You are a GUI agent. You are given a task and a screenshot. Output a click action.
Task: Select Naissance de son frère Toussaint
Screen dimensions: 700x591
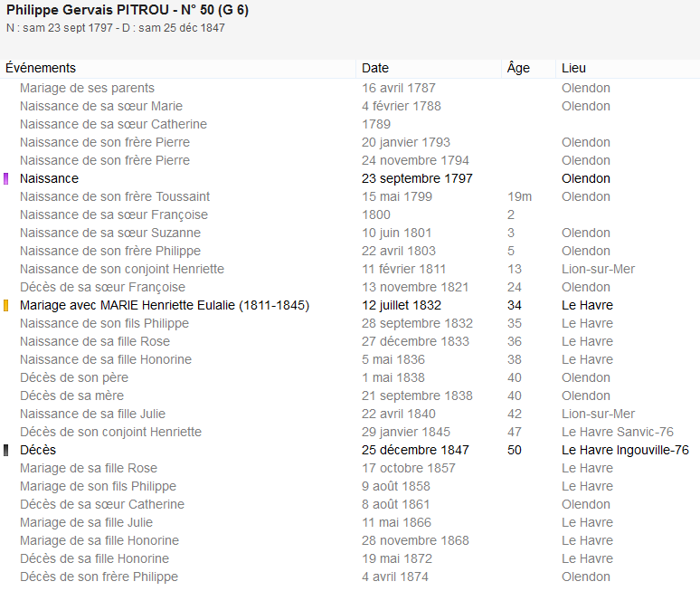click(x=350, y=196)
